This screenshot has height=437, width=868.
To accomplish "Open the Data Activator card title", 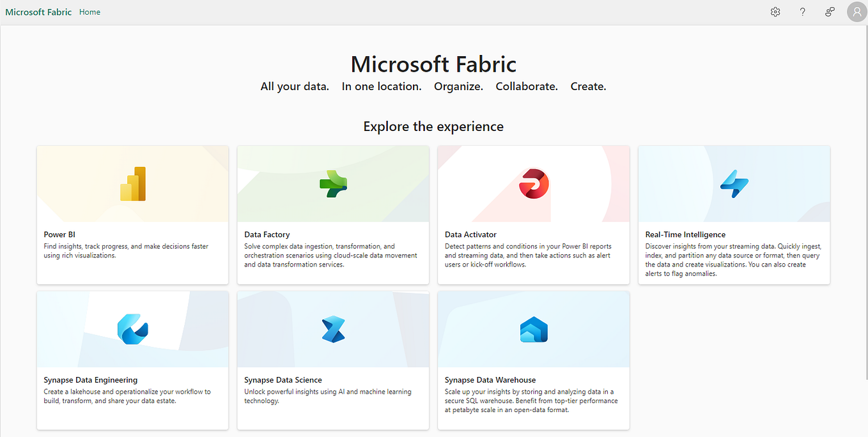I will pos(470,234).
